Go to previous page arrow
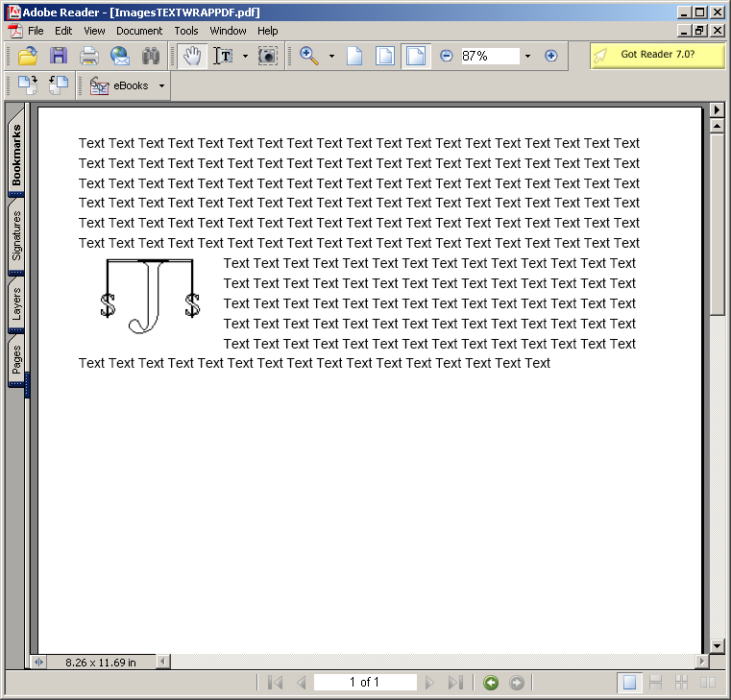The width and height of the screenshot is (731, 700). tap(302, 683)
